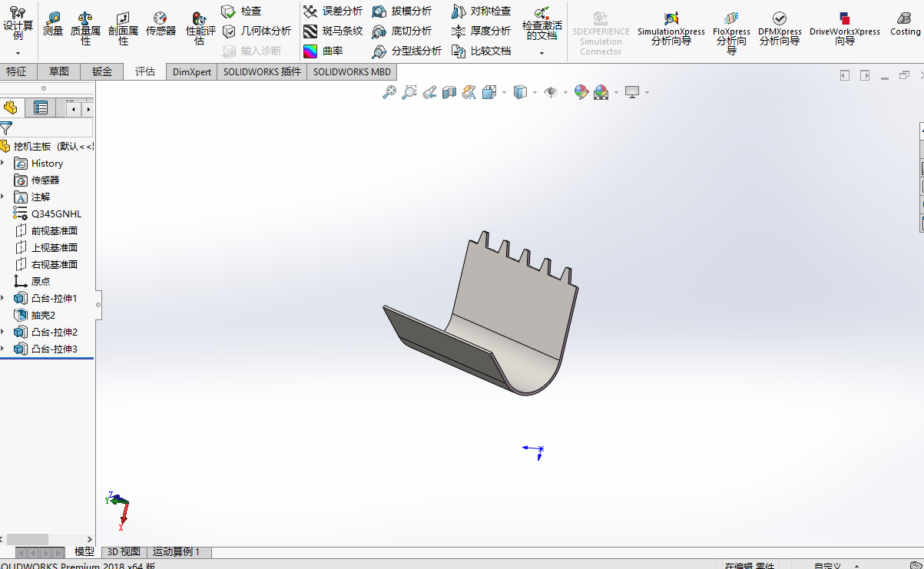Open 厚度分析 thickness analysis
924x569 pixels.
pyautogui.click(x=481, y=31)
